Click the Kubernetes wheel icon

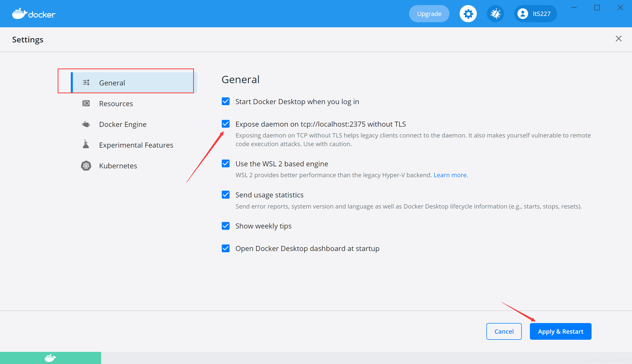86,166
